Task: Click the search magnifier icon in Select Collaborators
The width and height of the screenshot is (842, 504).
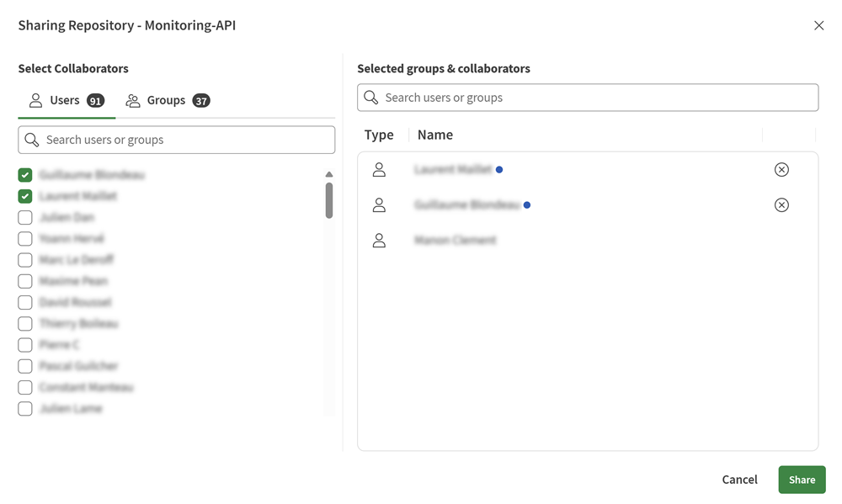Action: click(32, 140)
